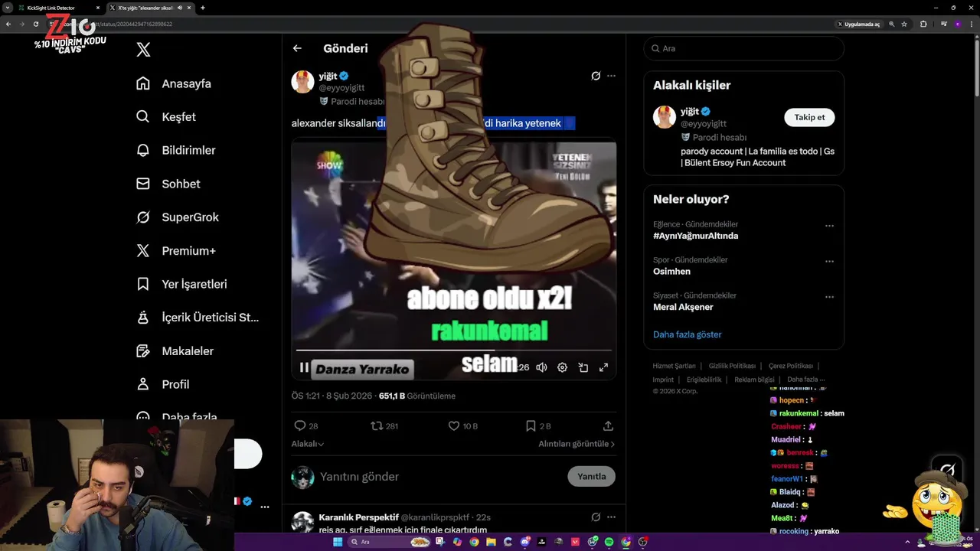Click the Ara search box on X

click(x=743, y=48)
